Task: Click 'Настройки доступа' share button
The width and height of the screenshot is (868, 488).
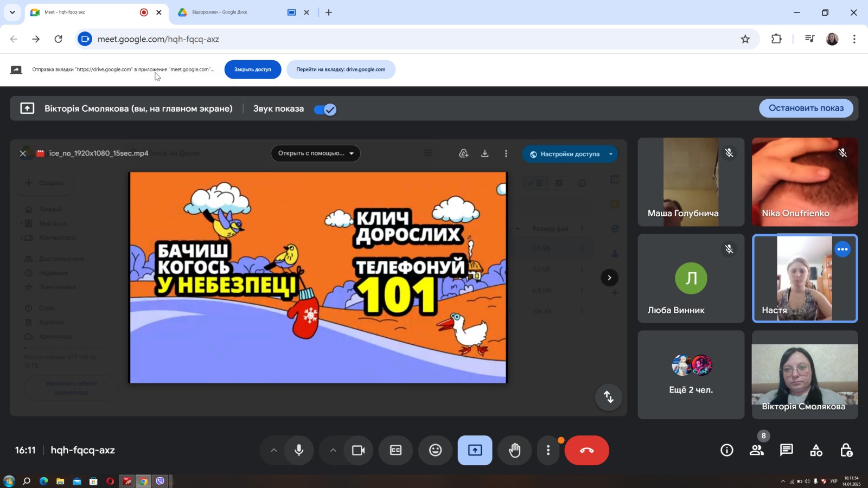Action: (x=564, y=154)
